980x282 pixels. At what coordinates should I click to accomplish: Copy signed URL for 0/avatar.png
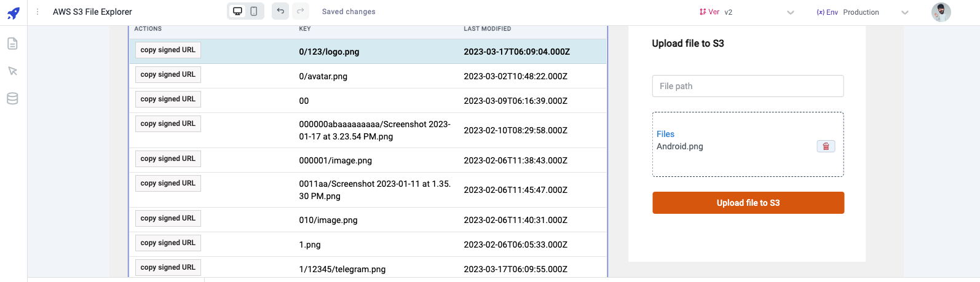click(x=168, y=75)
